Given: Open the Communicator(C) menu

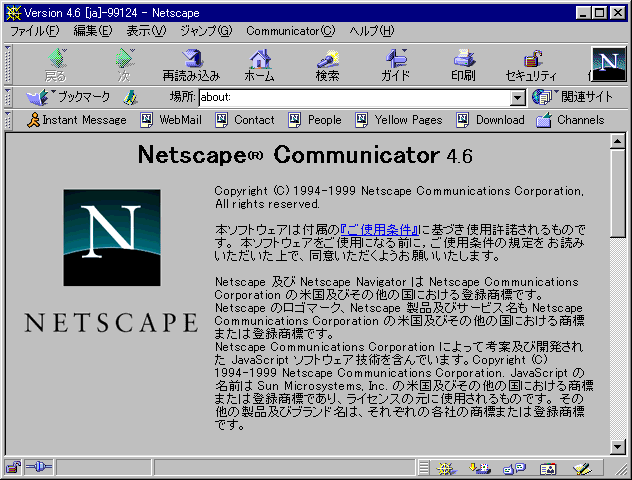Looking at the screenshot, I should [x=291, y=31].
